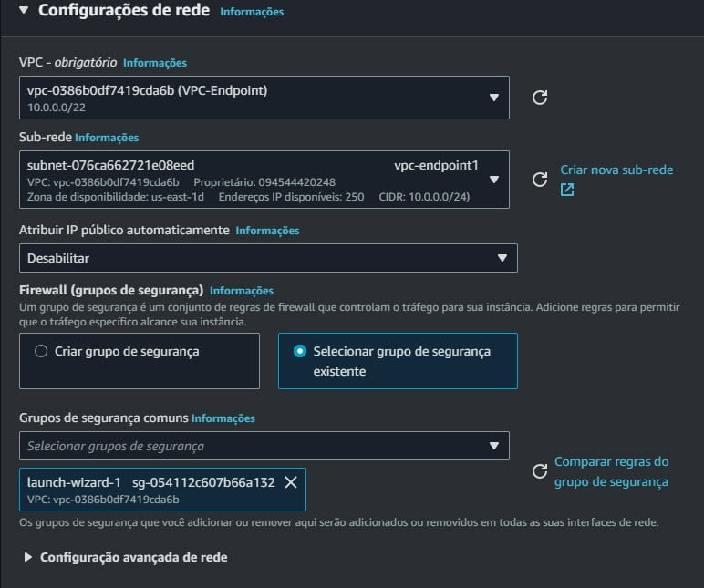Viewport: 704px width, 588px height.
Task: Click subnet-076ca662721e08eed identifier text
Action: (110, 166)
